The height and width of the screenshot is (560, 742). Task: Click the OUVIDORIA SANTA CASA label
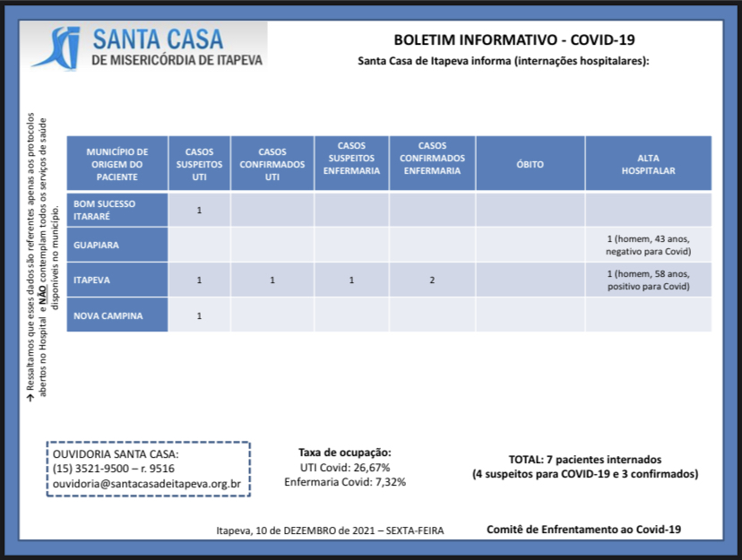(x=116, y=454)
